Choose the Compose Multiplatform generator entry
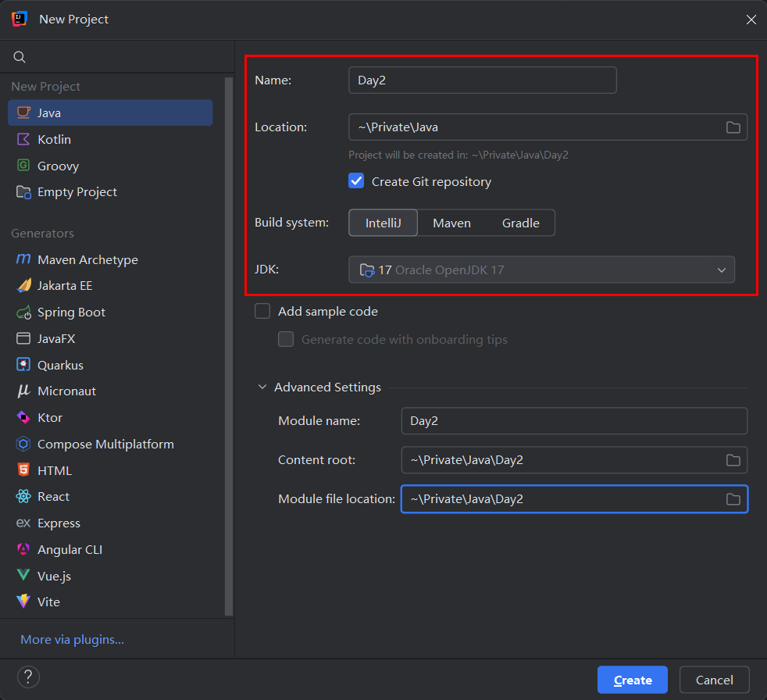Image resolution: width=767 pixels, height=700 pixels. pyautogui.click(x=111, y=445)
